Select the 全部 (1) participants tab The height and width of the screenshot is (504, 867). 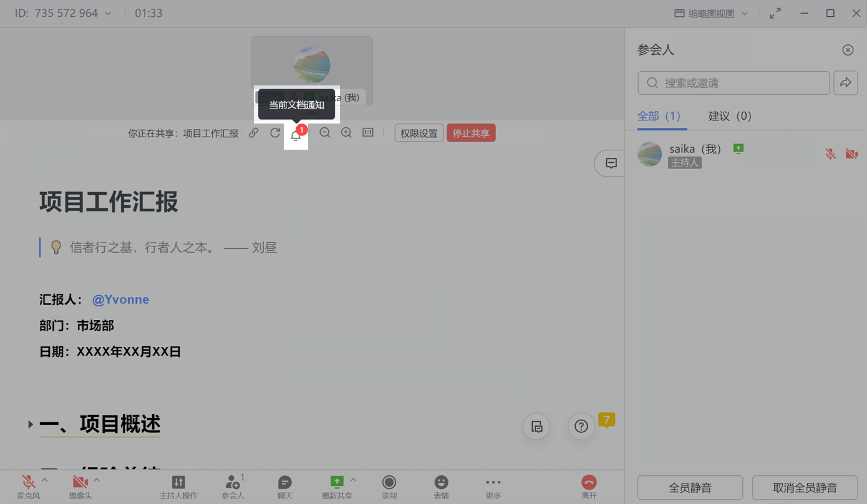[x=659, y=116]
